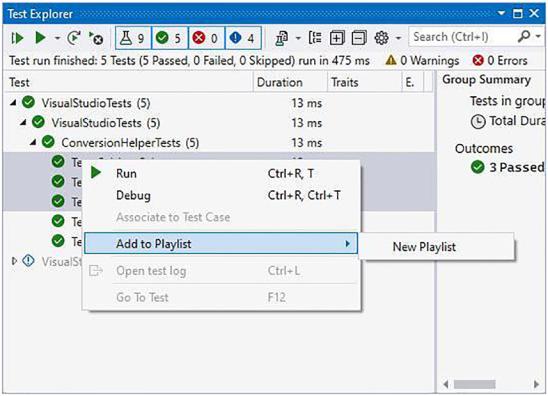Click the Search (Ctrl+I) input box
This screenshot has height=396, width=548.
click(461, 37)
